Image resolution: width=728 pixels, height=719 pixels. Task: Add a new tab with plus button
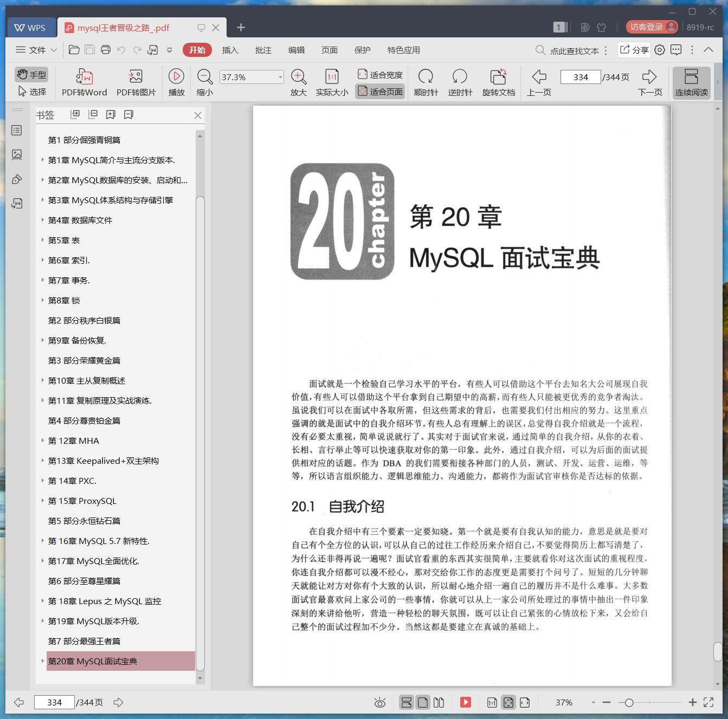click(x=241, y=27)
